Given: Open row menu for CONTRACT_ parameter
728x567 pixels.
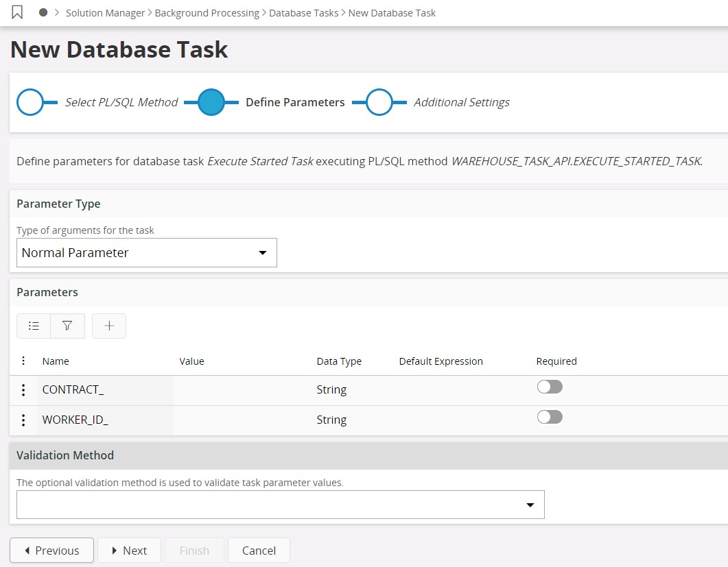Looking at the screenshot, I should tap(23, 390).
